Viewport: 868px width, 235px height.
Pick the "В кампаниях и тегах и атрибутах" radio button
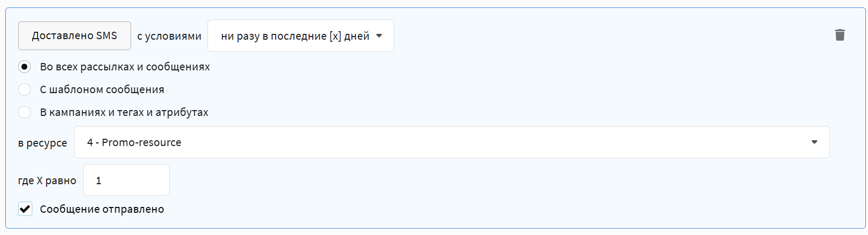tap(24, 112)
